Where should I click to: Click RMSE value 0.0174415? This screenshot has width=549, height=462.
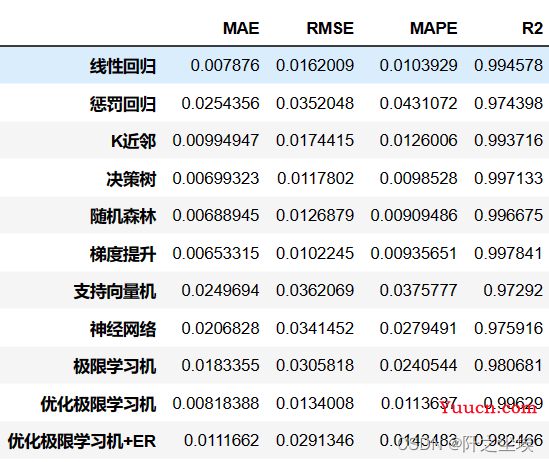click(315, 140)
